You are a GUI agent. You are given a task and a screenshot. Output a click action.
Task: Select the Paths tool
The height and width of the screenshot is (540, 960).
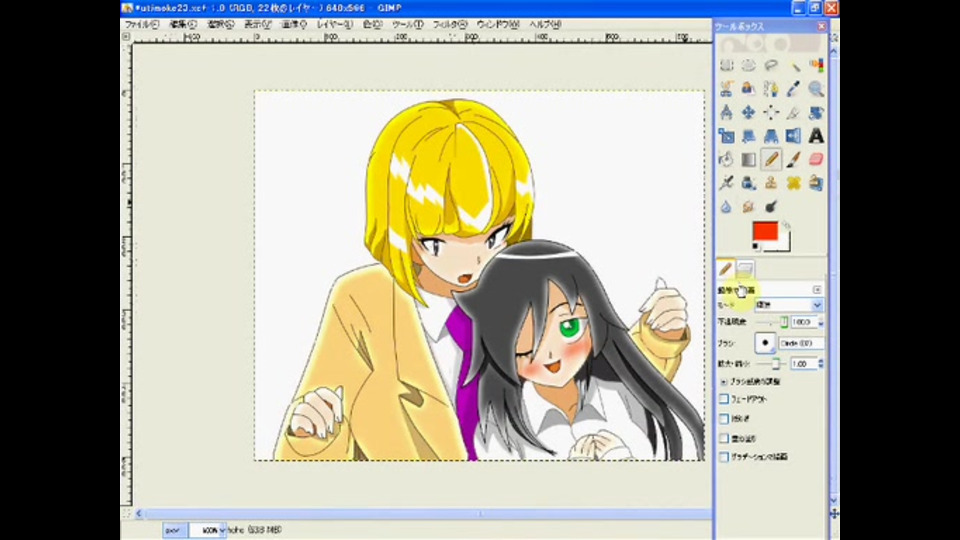[771, 89]
